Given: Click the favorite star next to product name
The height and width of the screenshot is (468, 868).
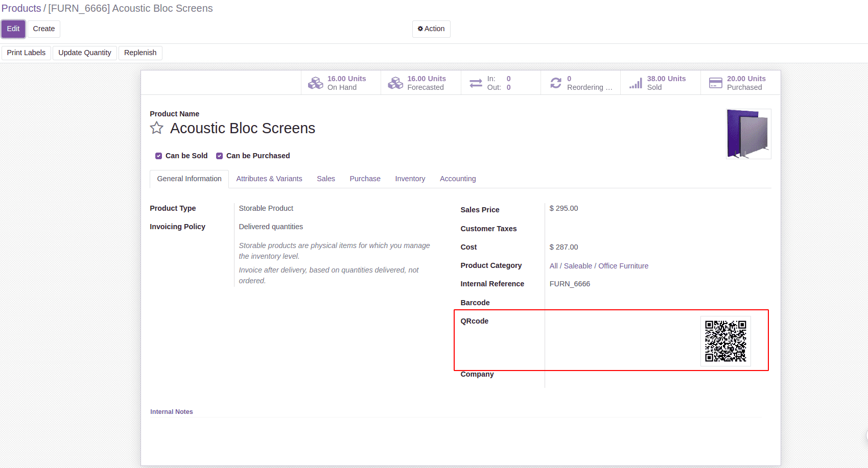Looking at the screenshot, I should (x=157, y=128).
